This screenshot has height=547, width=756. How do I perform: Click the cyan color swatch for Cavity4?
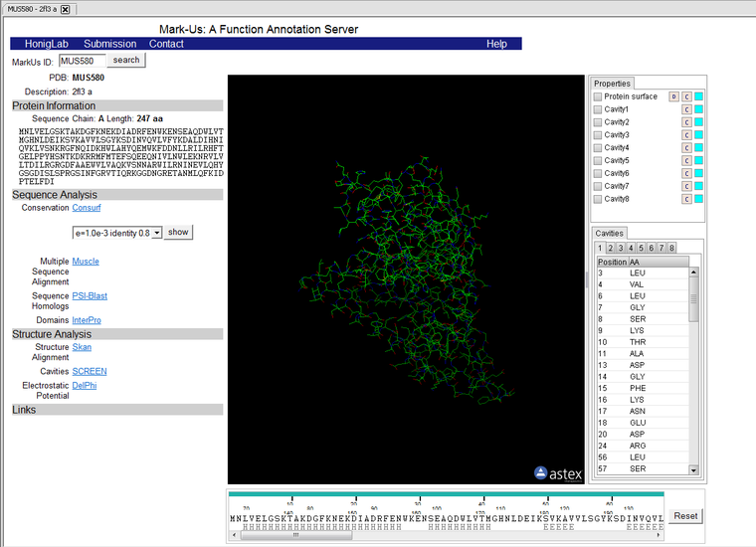tap(699, 148)
